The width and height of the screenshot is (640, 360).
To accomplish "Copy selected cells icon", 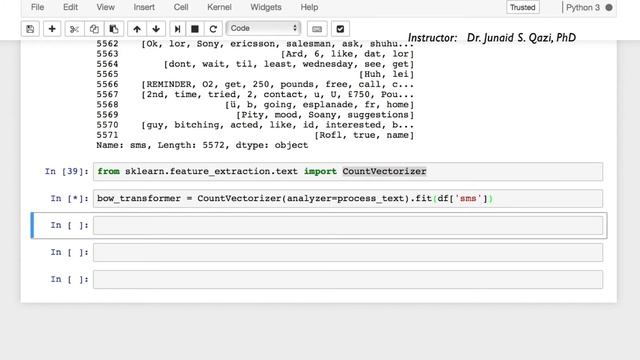I will point(94,29).
